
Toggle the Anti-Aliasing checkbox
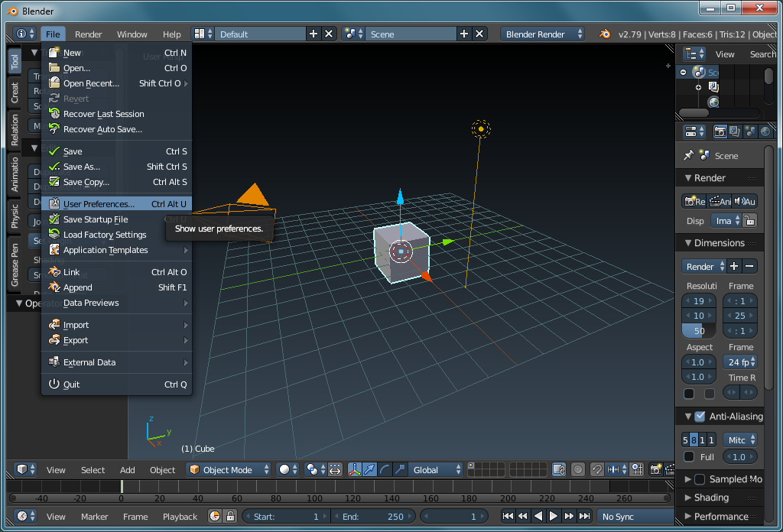click(700, 417)
